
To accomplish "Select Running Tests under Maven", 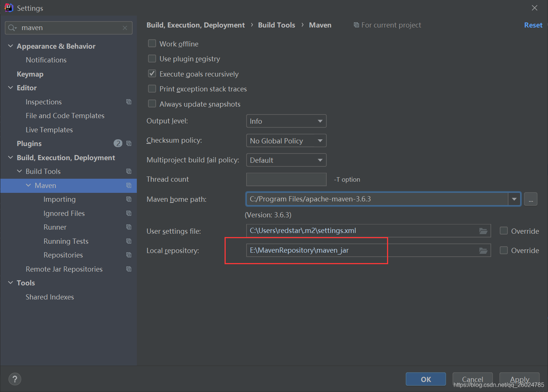I will (66, 241).
